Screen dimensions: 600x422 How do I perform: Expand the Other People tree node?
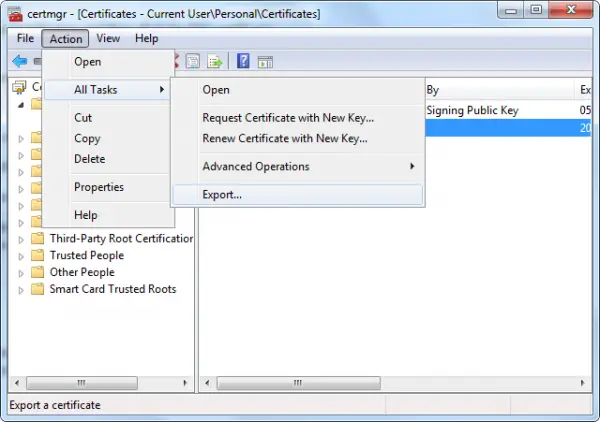click(x=21, y=273)
